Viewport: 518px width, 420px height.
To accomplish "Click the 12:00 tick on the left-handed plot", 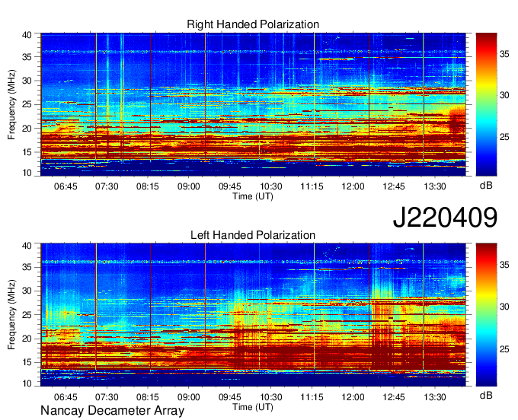I will coord(353,397).
